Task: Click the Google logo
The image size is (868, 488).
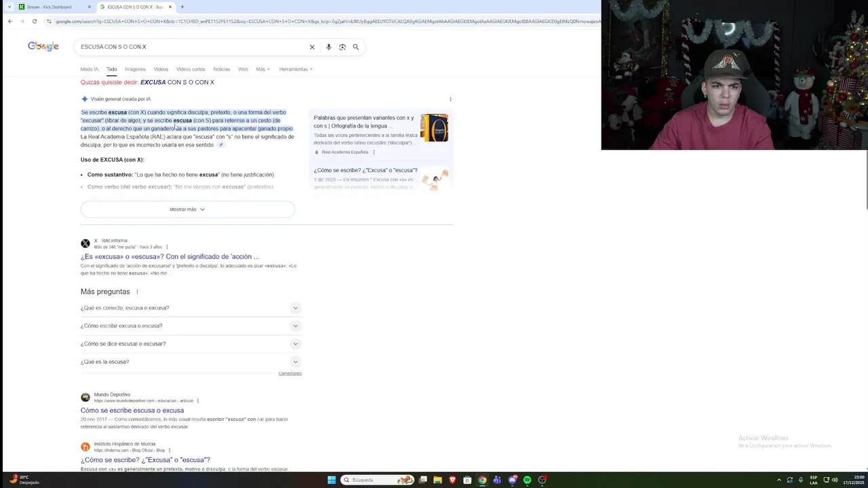Action: [x=43, y=46]
